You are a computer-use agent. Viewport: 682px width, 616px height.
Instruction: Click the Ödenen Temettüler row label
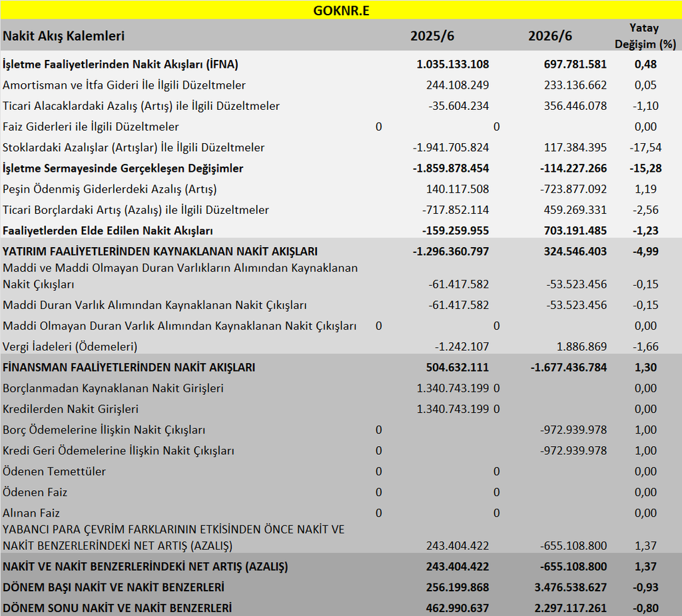pyautogui.click(x=54, y=471)
